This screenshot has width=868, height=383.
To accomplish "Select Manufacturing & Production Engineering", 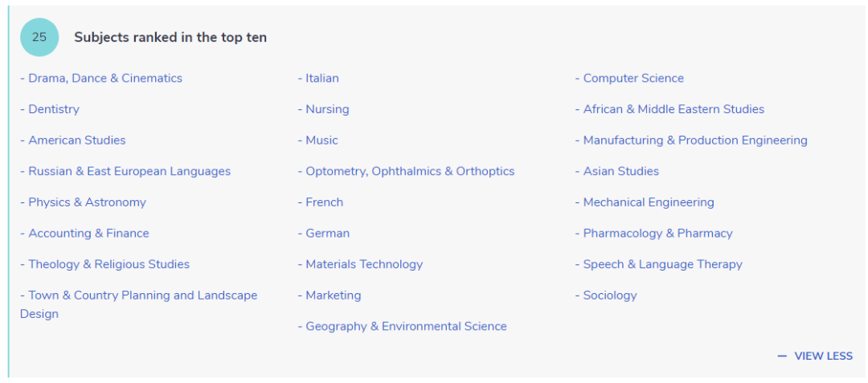I will (x=694, y=141).
